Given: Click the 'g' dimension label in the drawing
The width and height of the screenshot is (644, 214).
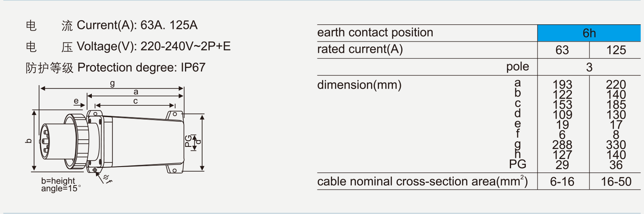Looking at the screenshot, I should point(112,84).
